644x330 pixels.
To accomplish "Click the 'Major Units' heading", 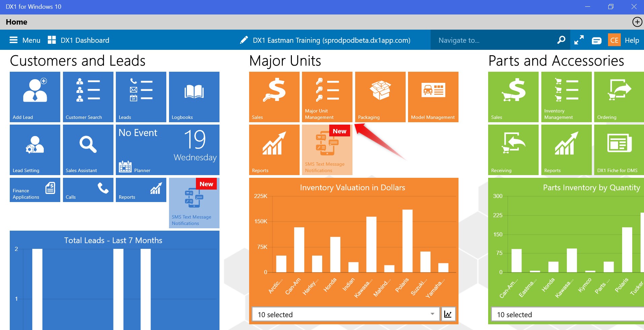I will click(x=285, y=61).
